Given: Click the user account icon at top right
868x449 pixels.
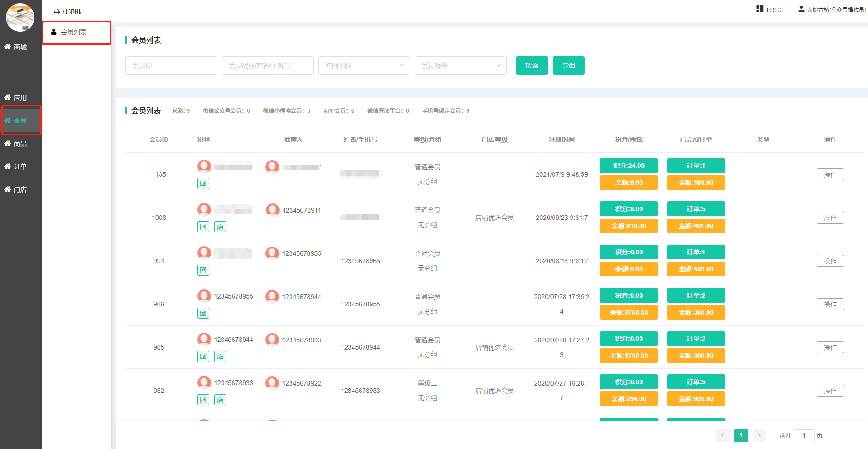Looking at the screenshot, I should (x=801, y=9).
